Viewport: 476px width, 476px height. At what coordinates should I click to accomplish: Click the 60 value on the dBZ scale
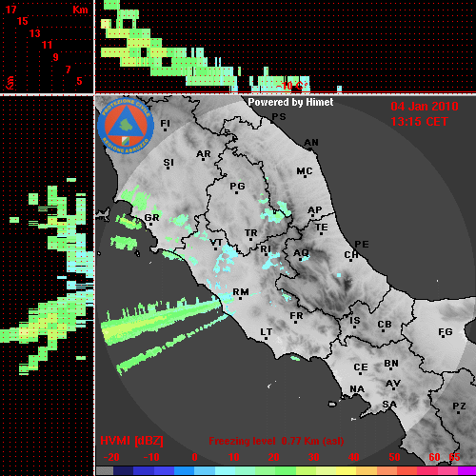(434, 457)
